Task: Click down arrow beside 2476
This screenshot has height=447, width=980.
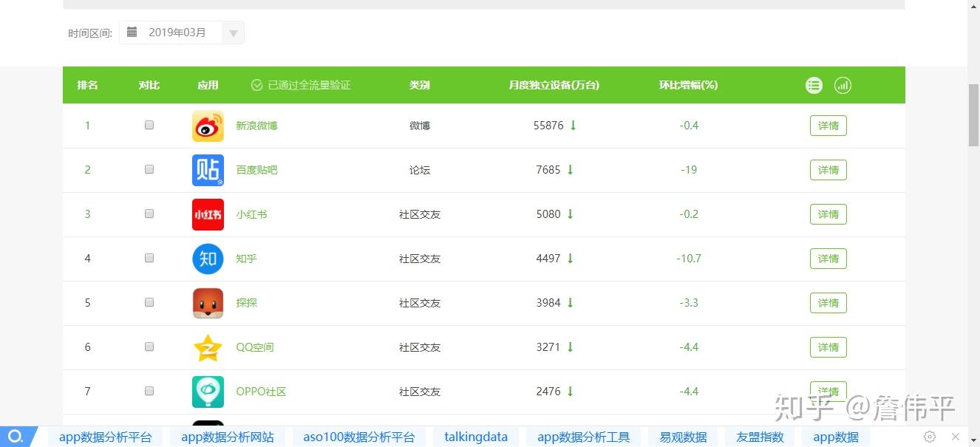Action: 570,392
